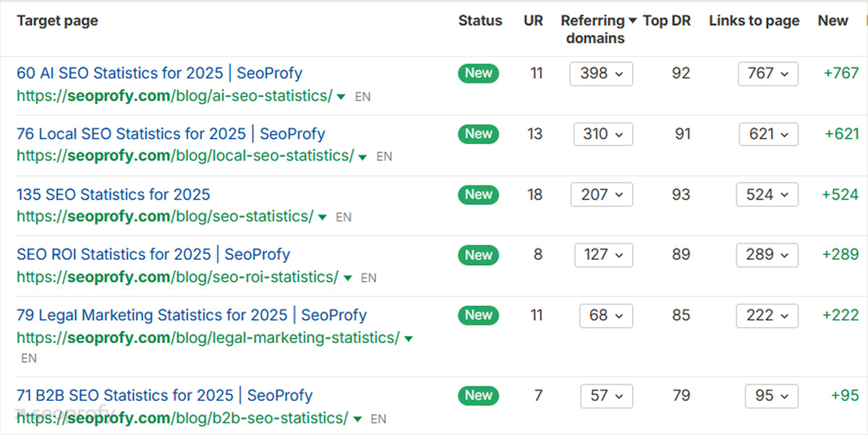This screenshot has height=435, width=868.
Task: Expand the 621 links dropdown for Local SEO row
Action: click(768, 134)
